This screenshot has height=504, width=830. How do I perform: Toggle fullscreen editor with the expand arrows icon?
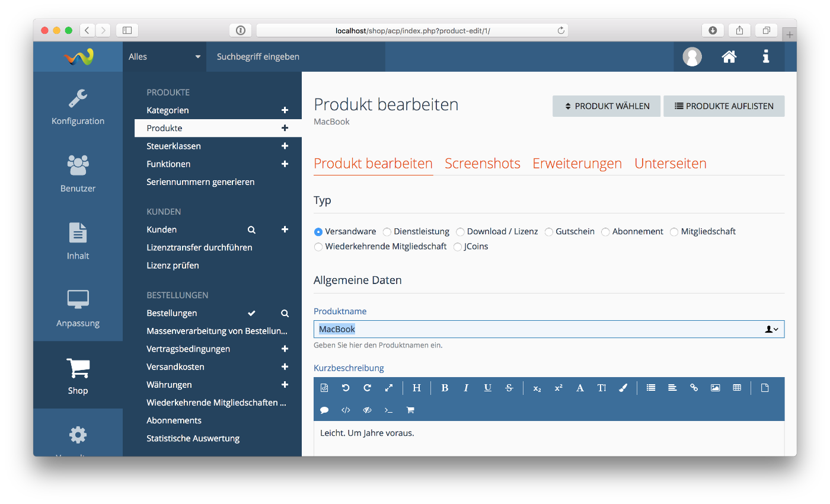(x=389, y=388)
